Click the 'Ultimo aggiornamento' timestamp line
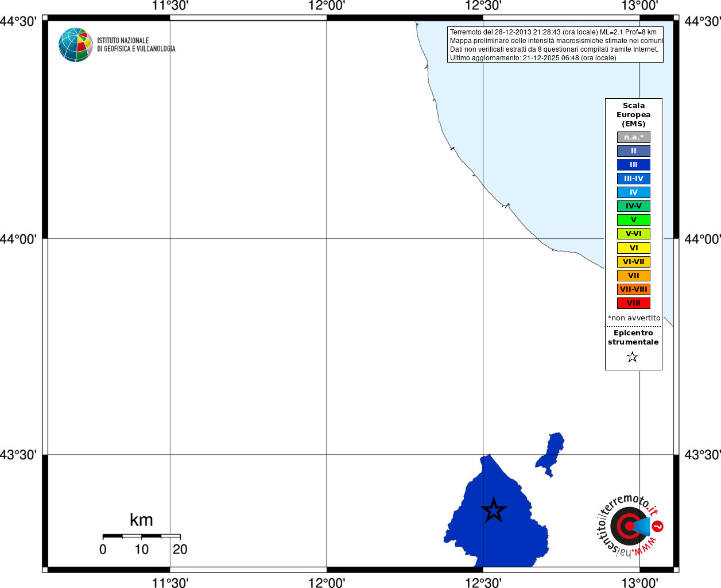721x588 pixels. (533, 58)
